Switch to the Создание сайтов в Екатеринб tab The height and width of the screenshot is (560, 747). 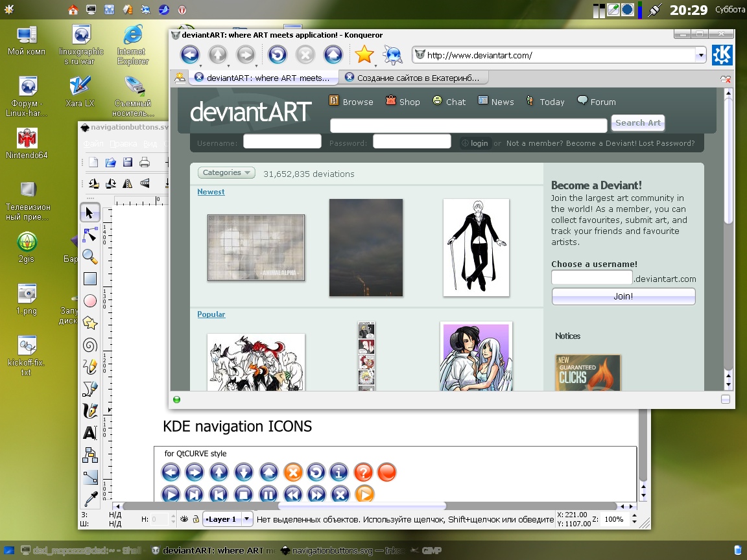(x=414, y=78)
